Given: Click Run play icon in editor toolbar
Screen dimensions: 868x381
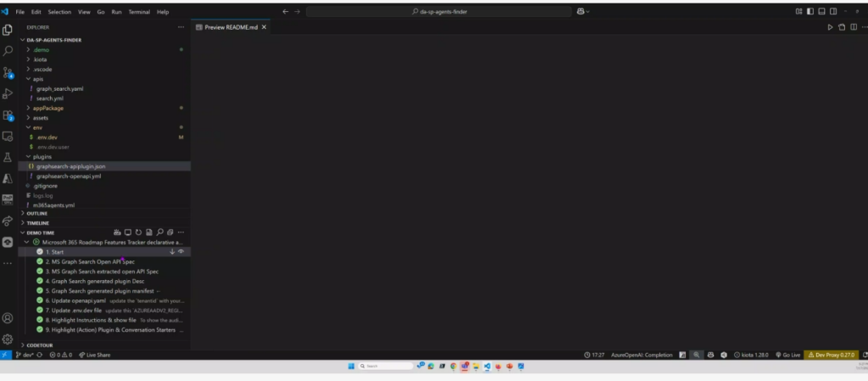Looking at the screenshot, I should [830, 27].
